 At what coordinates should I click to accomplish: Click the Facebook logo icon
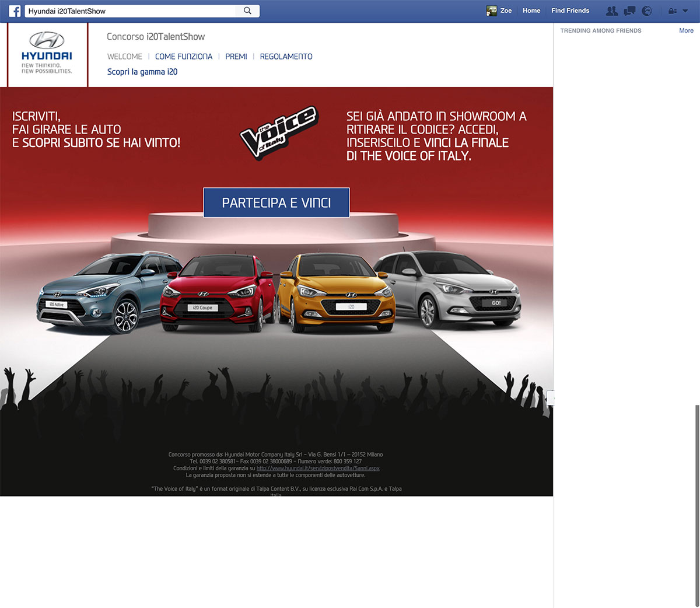tap(15, 11)
